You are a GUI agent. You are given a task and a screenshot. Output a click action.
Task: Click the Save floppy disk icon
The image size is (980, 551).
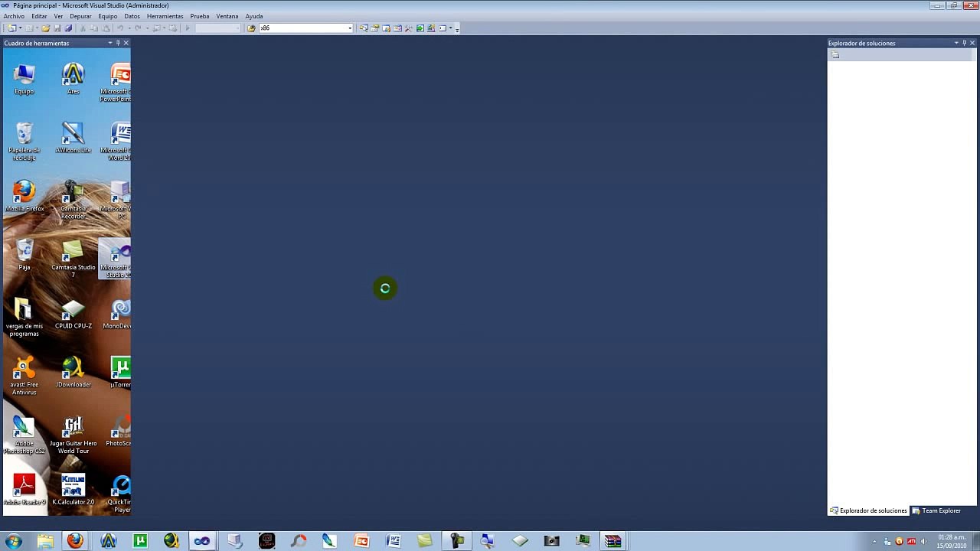57,28
